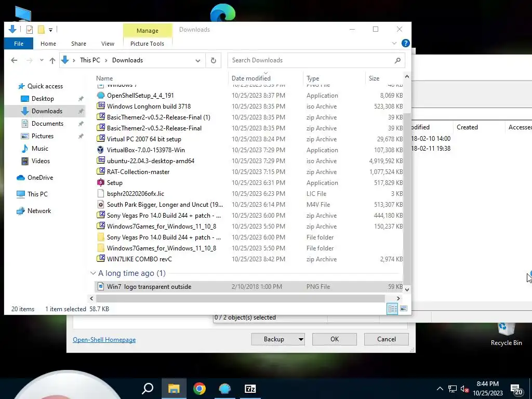Click the Manage contextual tab
The image size is (532, 399).
[x=147, y=31]
